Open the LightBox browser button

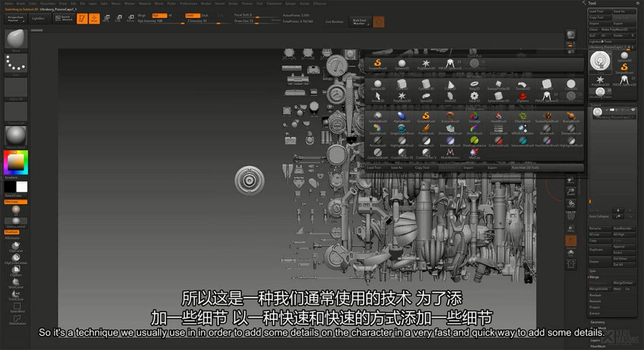[x=38, y=18]
